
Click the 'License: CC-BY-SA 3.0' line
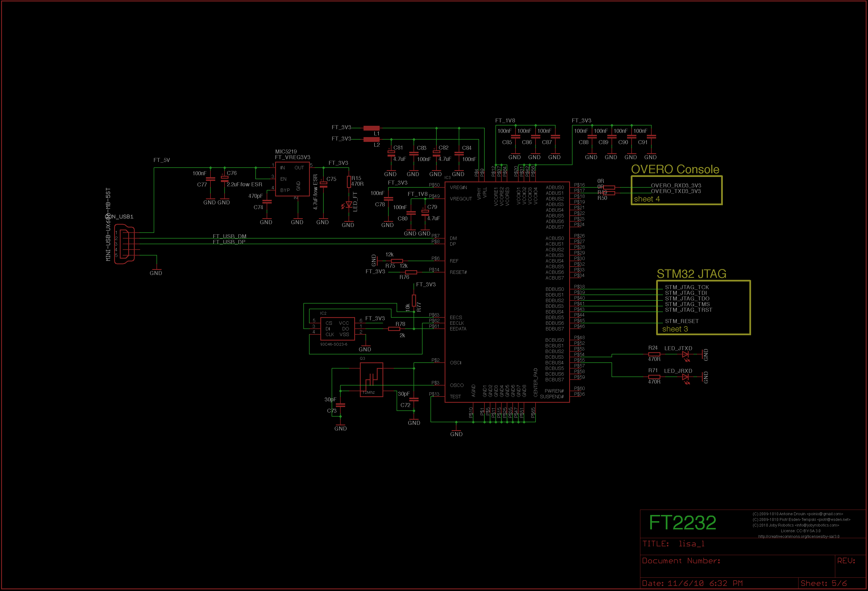[800, 531]
